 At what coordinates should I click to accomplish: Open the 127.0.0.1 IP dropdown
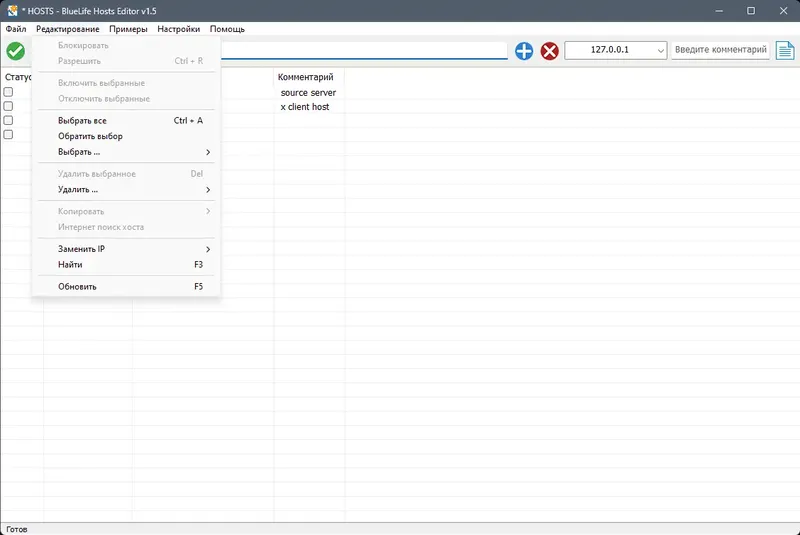coord(615,50)
